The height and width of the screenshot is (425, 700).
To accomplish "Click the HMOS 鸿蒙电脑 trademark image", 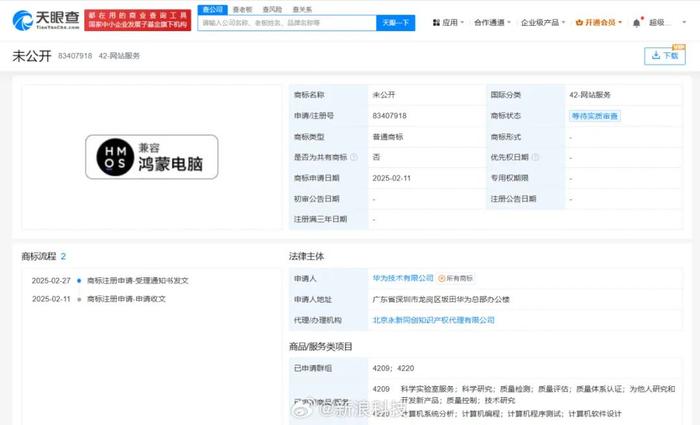I will [152, 157].
